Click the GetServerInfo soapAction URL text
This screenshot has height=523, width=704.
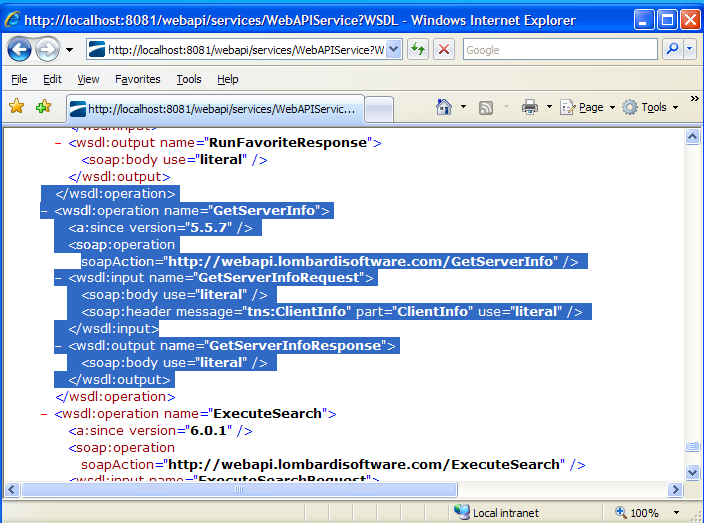[363, 261]
